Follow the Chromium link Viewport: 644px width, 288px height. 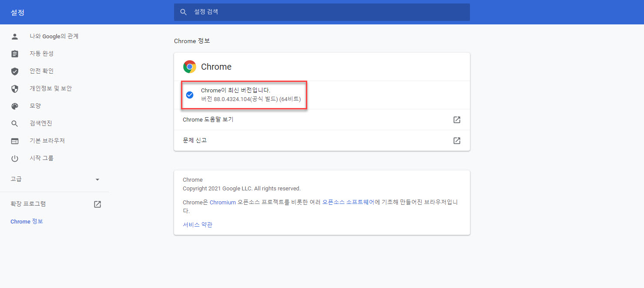(223, 203)
